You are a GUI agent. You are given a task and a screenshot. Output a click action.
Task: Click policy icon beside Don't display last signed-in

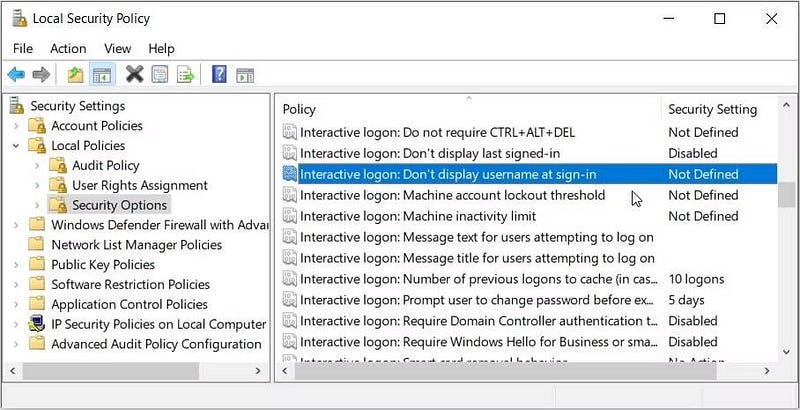(290, 153)
